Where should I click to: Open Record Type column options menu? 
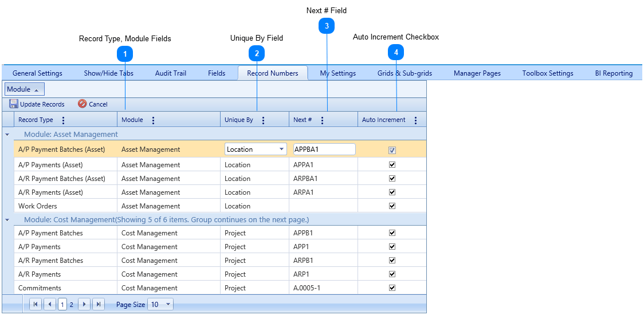tap(63, 120)
